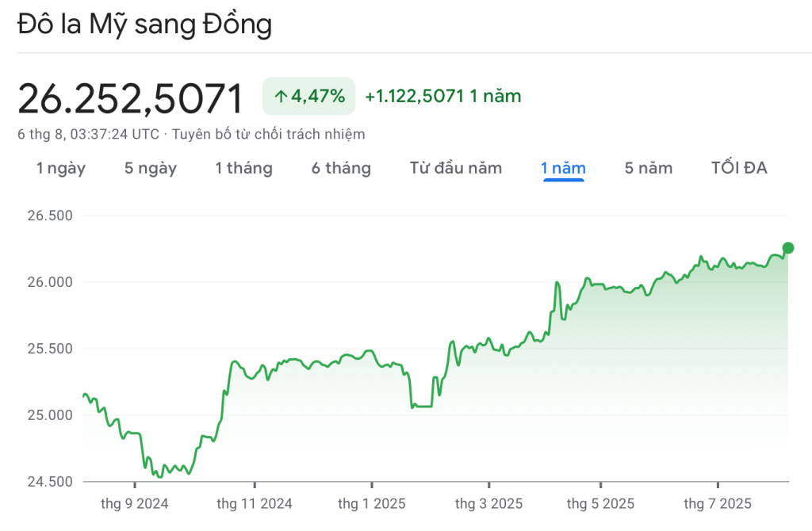Click the thg 3 2025 axis label
This screenshot has width=812, height=531.
coord(489,502)
